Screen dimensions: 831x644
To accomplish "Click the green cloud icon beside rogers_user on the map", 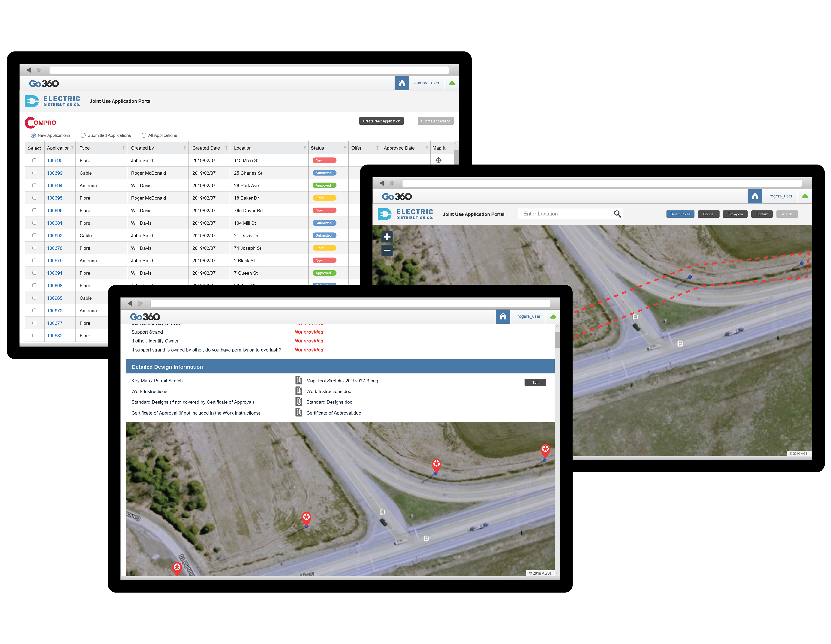I will pos(805,196).
